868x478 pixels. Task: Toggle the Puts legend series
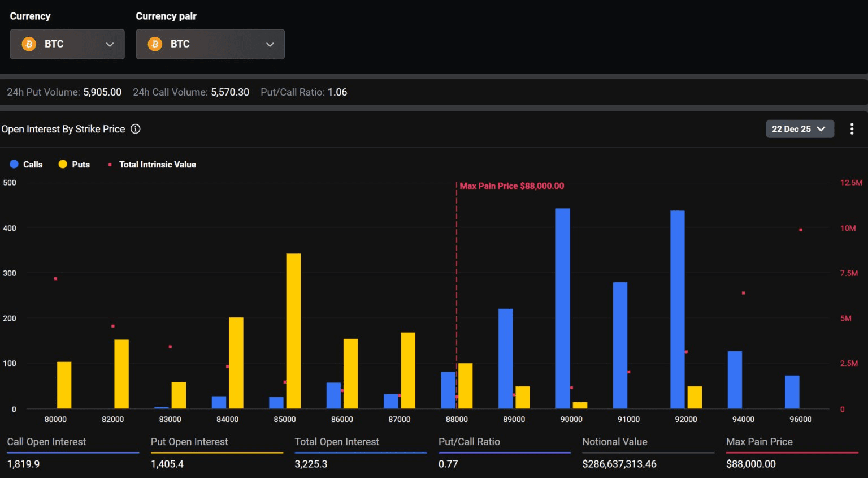click(x=74, y=165)
